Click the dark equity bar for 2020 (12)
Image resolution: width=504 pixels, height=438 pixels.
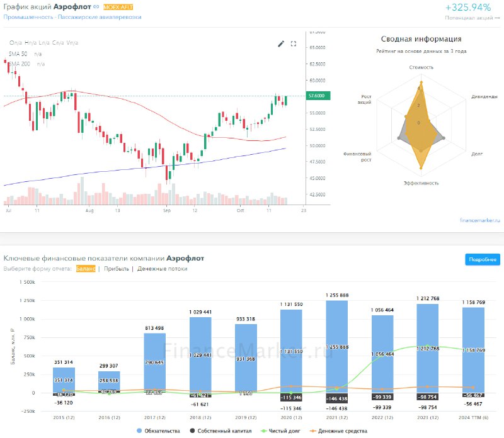[x=291, y=397]
